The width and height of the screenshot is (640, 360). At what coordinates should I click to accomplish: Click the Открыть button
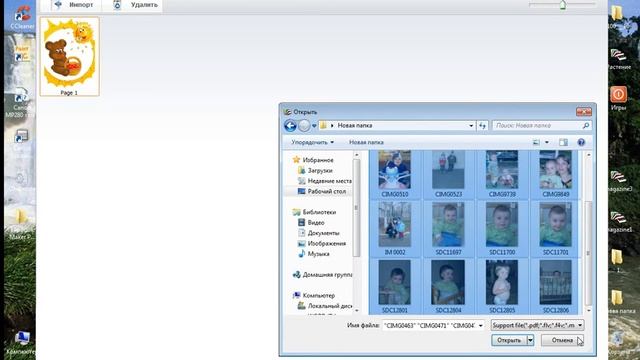tap(509, 340)
